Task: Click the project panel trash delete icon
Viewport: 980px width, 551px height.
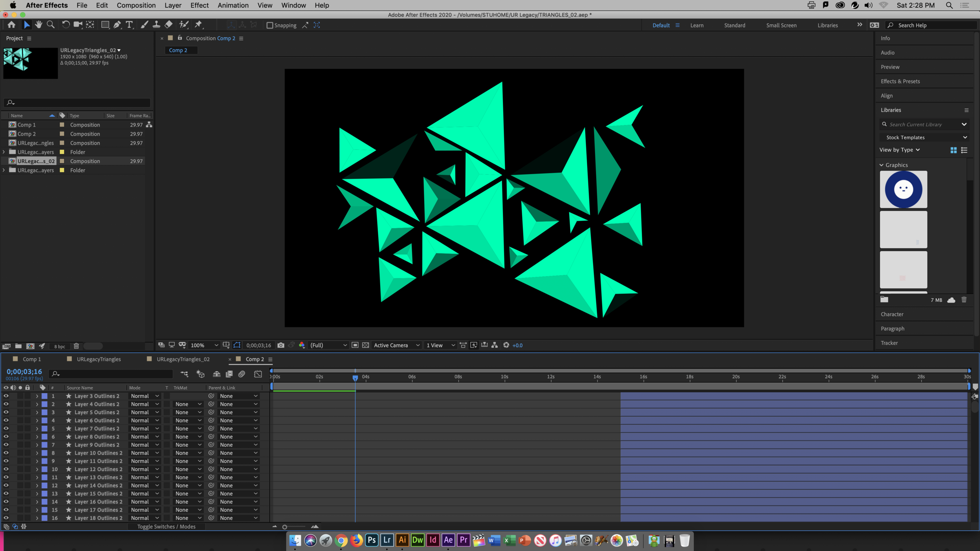Action: tap(76, 346)
